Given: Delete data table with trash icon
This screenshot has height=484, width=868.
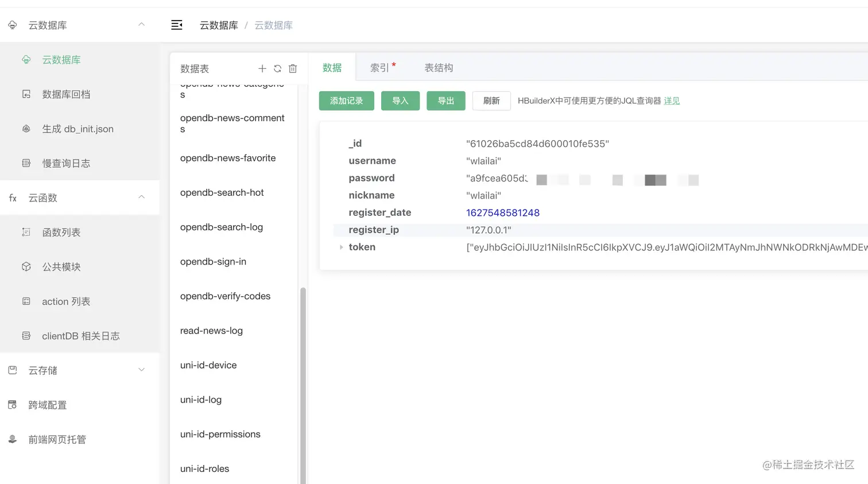Looking at the screenshot, I should click(x=293, y=68).
